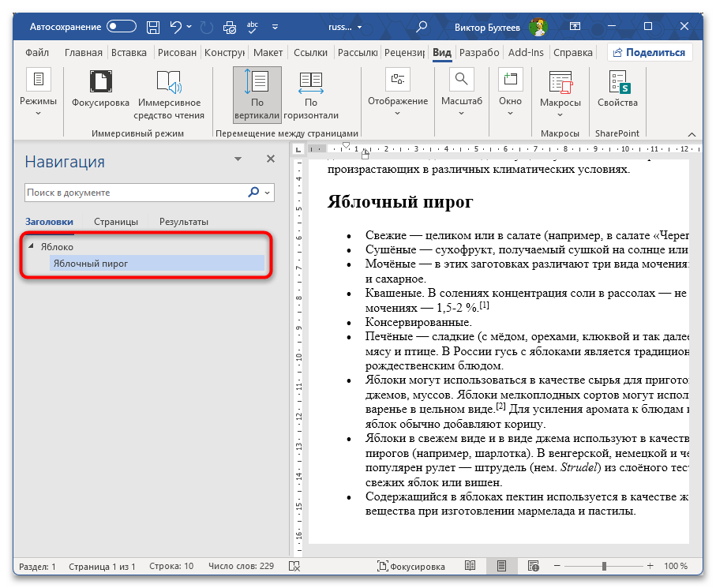The image size is (716, 588).
Task: Expand the Окно window group
Action: (x=510, y=92)
